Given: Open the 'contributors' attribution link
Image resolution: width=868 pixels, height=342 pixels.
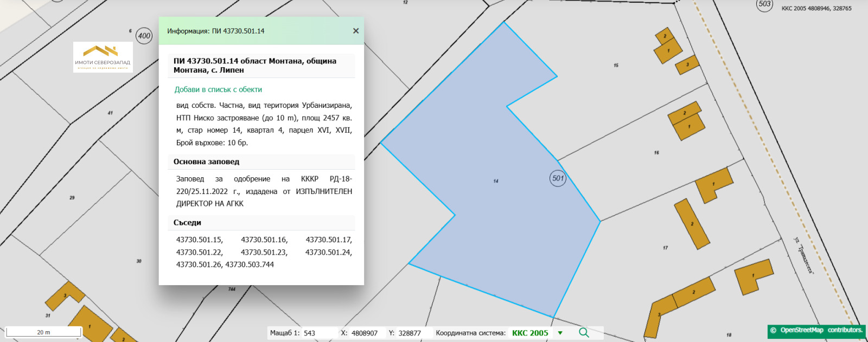Looking at the screenshot, I should point(845,330).
